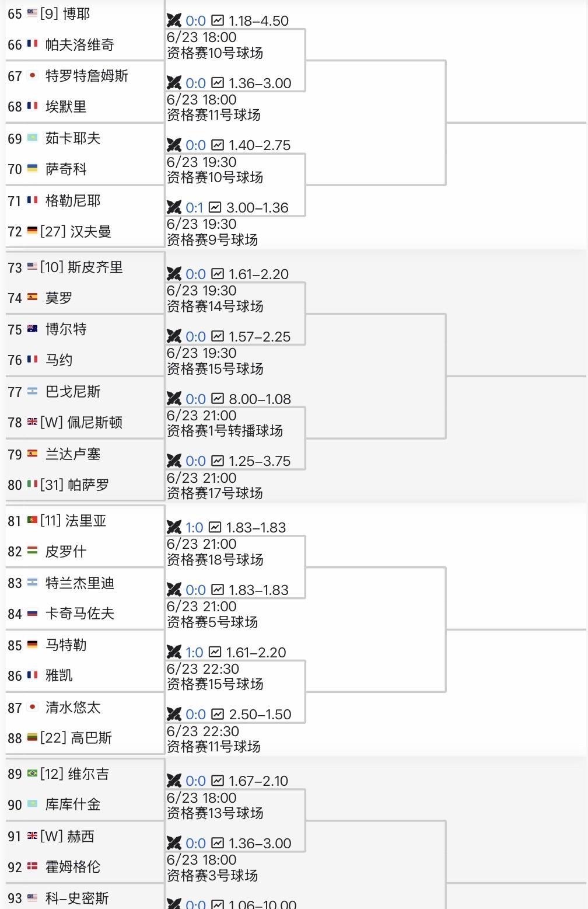588x909 pixels.
Task: Select player [10] 斯皮齐里
Action: pyautogui.click(x=81, y=267)
